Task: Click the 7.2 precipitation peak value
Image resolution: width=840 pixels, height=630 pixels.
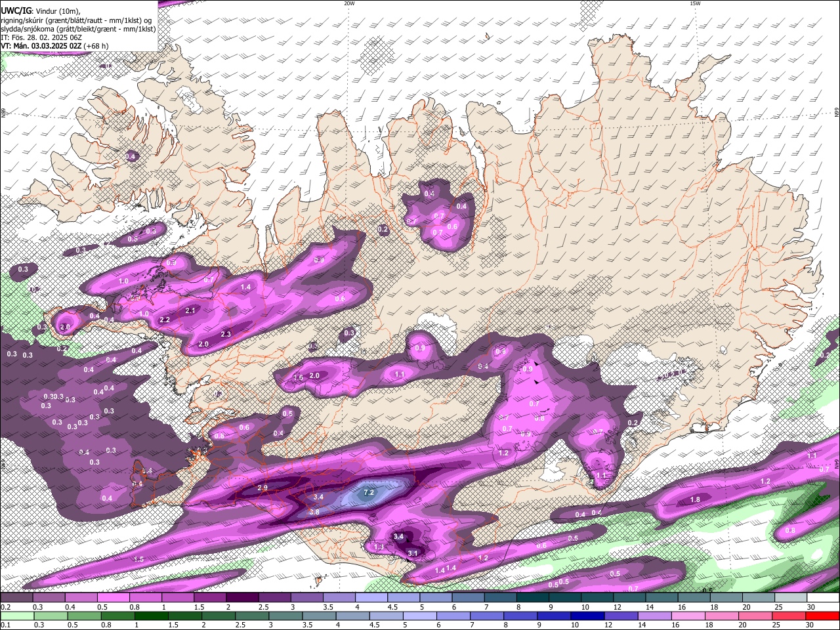Action: coord(368,492)
